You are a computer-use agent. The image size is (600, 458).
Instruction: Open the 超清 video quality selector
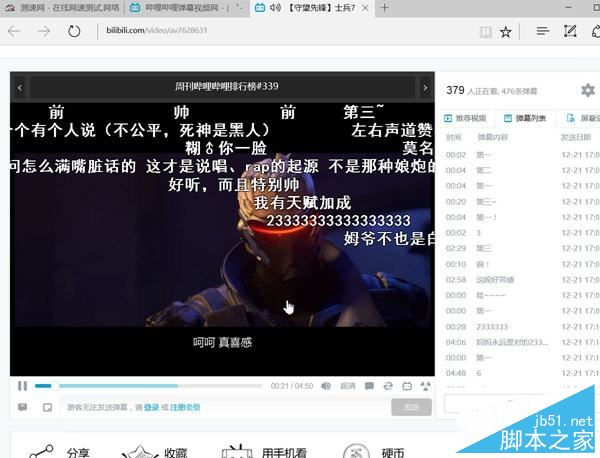tap(348, 386)
